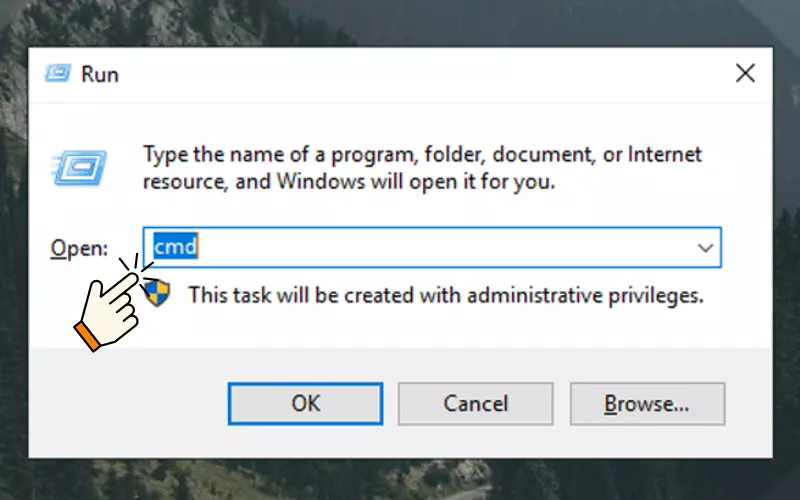Click the blank white area under the shield notice
The width and height of the screenshot is (800, 500).
tap(434, 329)
